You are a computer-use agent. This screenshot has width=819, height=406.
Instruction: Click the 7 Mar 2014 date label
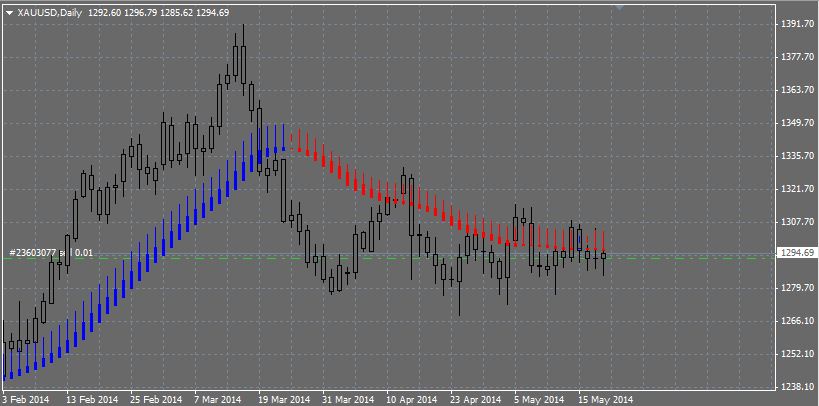point(218,400)
